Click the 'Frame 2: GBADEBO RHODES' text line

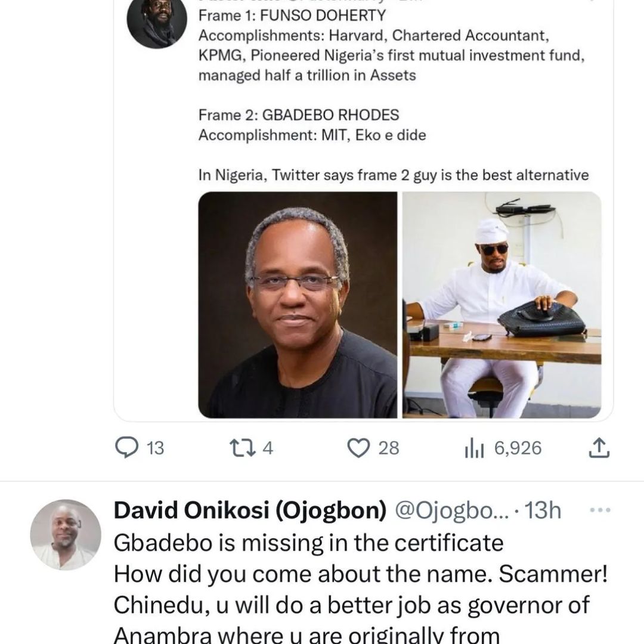[299, 114]
